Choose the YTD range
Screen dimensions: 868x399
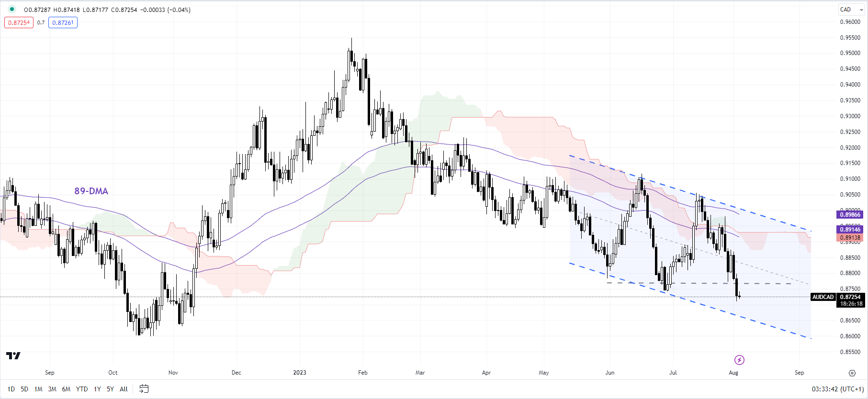82,389
